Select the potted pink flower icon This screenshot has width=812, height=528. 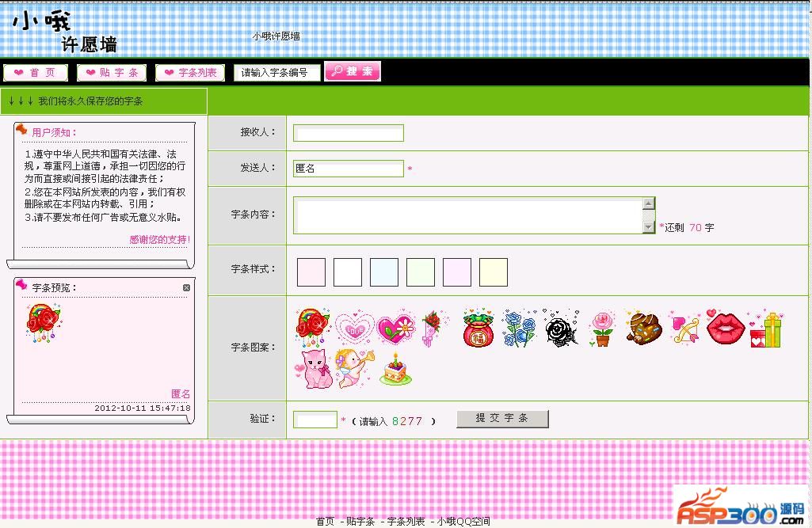[602, 329]
